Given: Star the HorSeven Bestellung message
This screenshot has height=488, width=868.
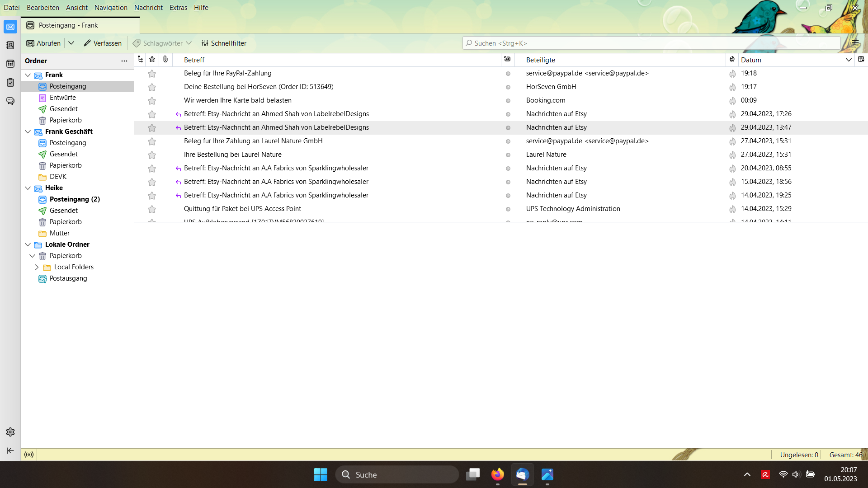Looking at the screenshot, I should point(152,87).
